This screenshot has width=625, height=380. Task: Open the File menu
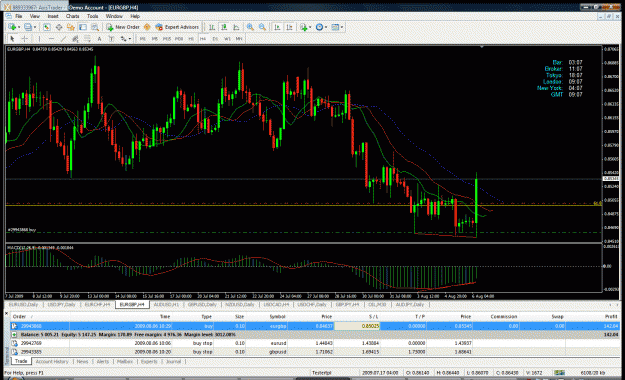[x=18, y=16]
